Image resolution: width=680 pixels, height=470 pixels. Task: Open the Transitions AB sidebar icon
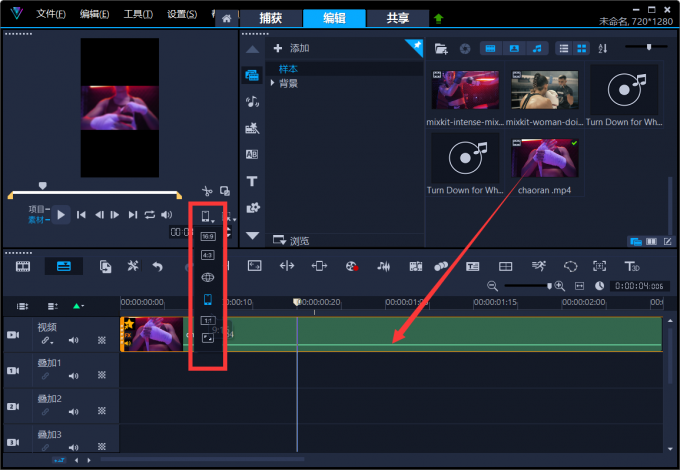point(252,154)
